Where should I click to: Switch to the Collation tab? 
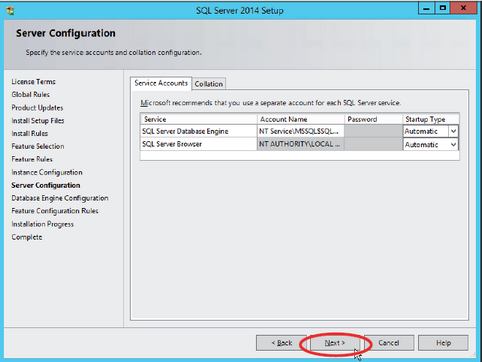pos(209,84)
